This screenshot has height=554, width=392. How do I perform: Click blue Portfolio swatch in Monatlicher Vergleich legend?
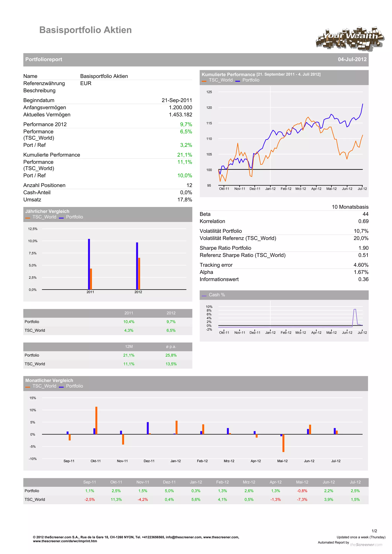[61, 387]
